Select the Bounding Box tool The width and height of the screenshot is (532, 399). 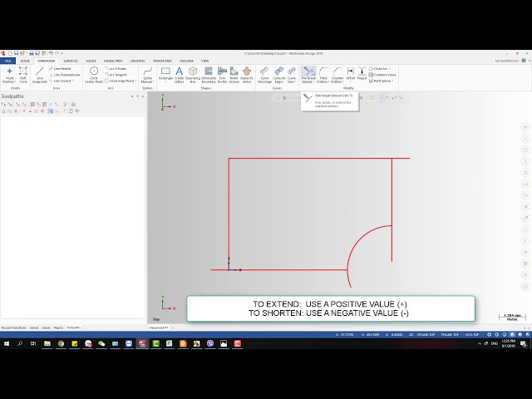[x=193, y=75]
